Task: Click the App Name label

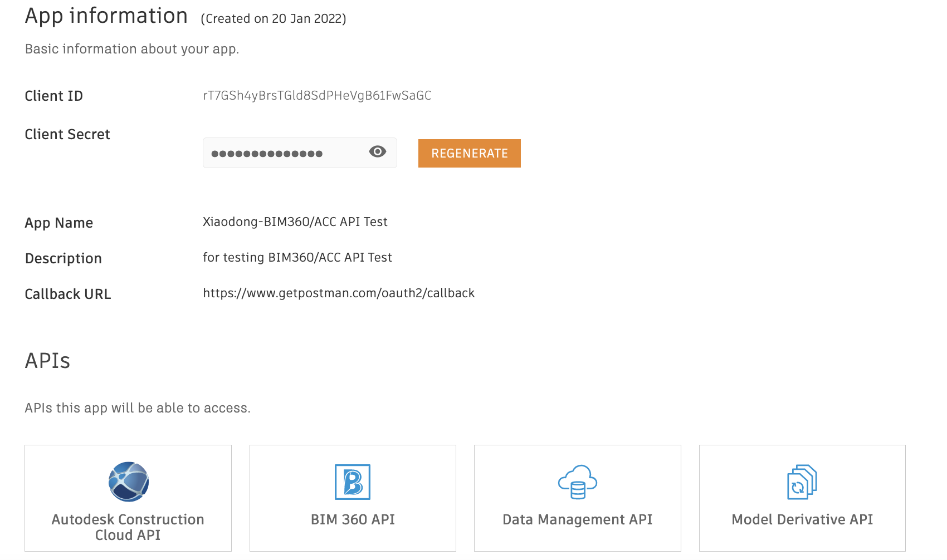Action: [x=59, y=223]
